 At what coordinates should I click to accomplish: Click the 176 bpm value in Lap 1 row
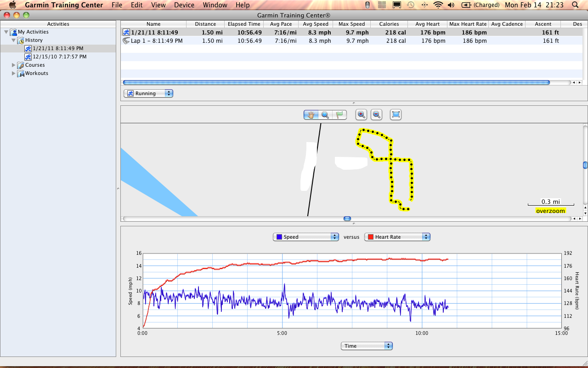point(433,40)
